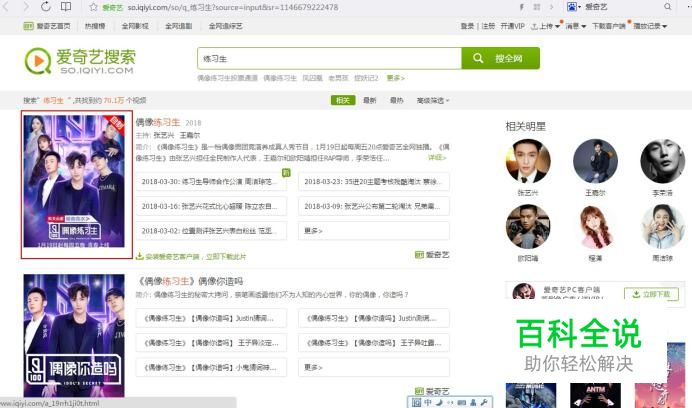Open the search engine selector arrow beside Baidu icon
The image size is (692, 408).
[579, 7]
